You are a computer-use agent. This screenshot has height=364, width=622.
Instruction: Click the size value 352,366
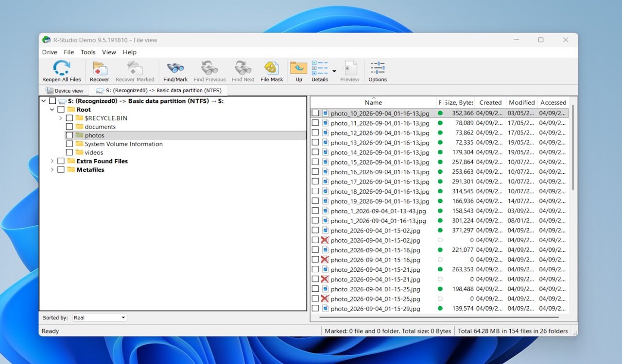(x=463, y=113)
